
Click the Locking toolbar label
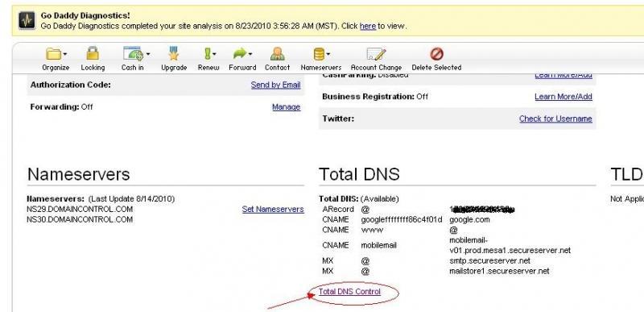tap(93, 68)
